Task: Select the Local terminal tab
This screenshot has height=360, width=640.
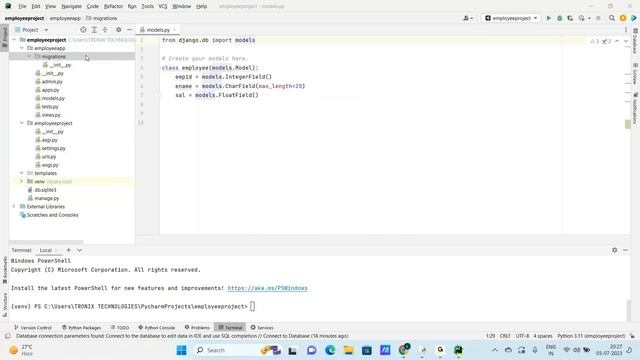Action: click(x=46, y=250)
